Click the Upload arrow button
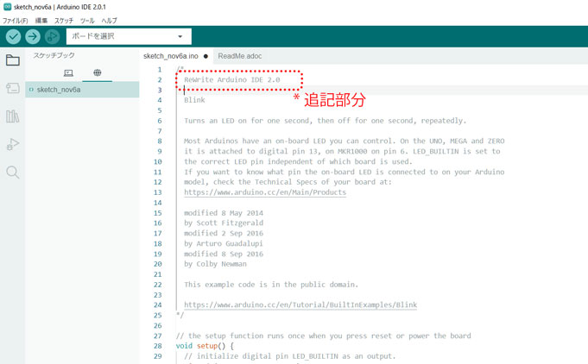Screen dimensions: 588x364 tap(33, 36)
